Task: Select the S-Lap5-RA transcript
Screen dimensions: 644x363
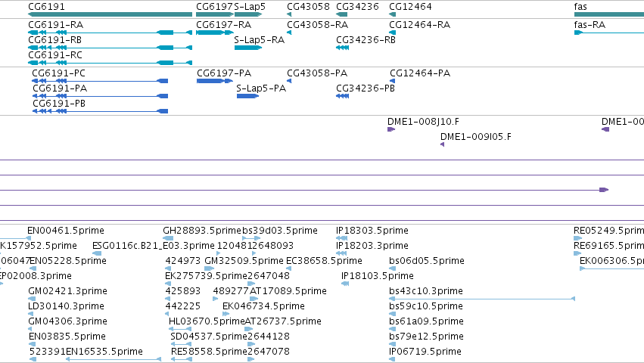Action: [248, 48]
